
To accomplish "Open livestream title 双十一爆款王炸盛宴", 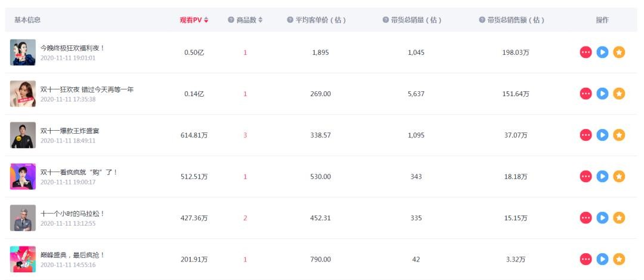I will point(70,131).
